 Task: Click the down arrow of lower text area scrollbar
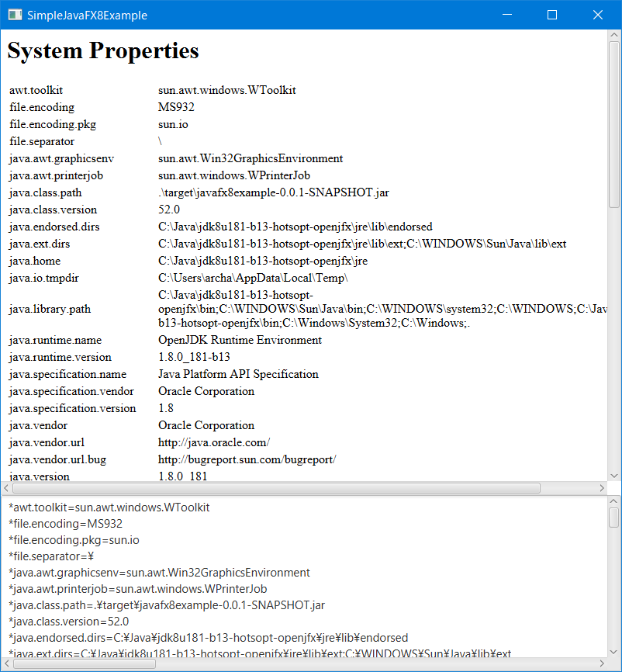pos(613,652)
